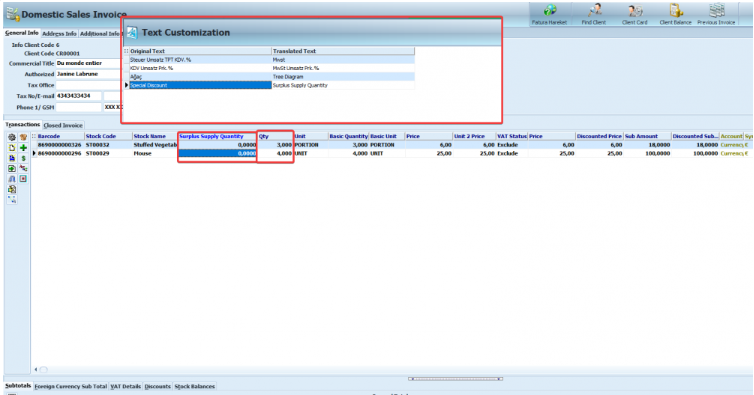
Task: Click the brown package icon in side toolbar
Action: click(x=23, y=137)
